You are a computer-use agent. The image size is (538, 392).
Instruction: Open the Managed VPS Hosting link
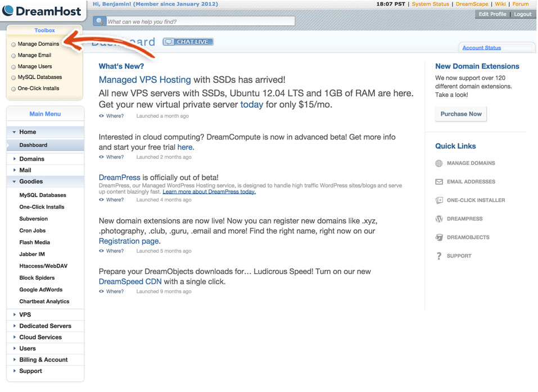coord(145,80)
